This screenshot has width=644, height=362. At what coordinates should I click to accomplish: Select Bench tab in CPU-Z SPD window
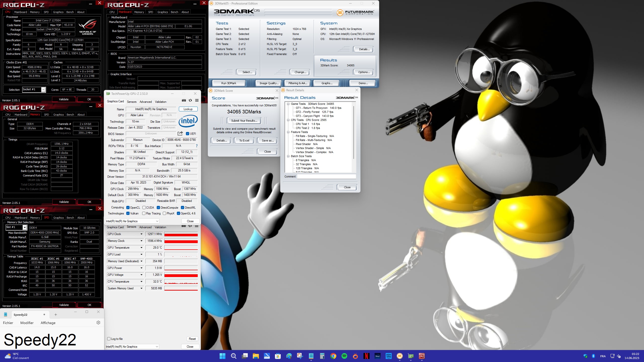click(70, 218)
